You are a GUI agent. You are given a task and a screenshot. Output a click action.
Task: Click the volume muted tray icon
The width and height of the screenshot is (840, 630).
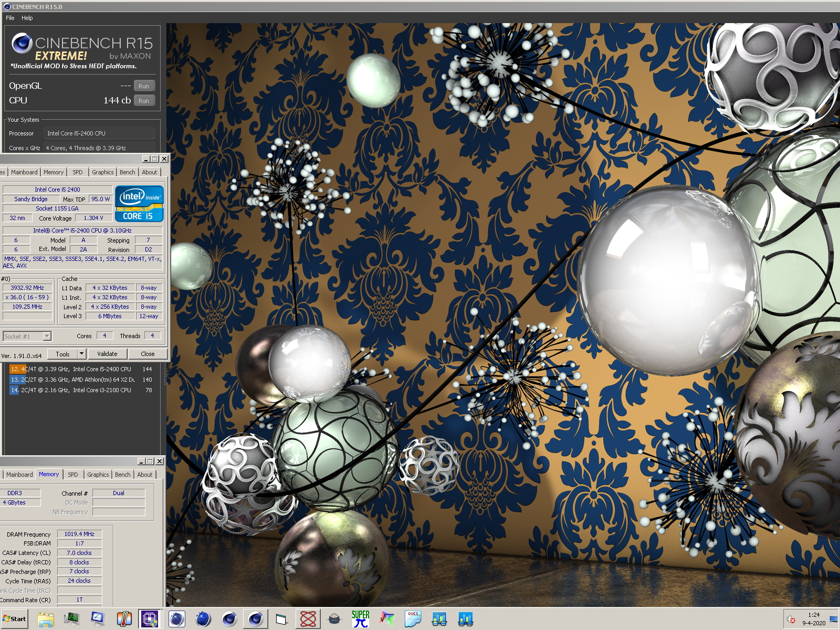(x=791, y=620)
